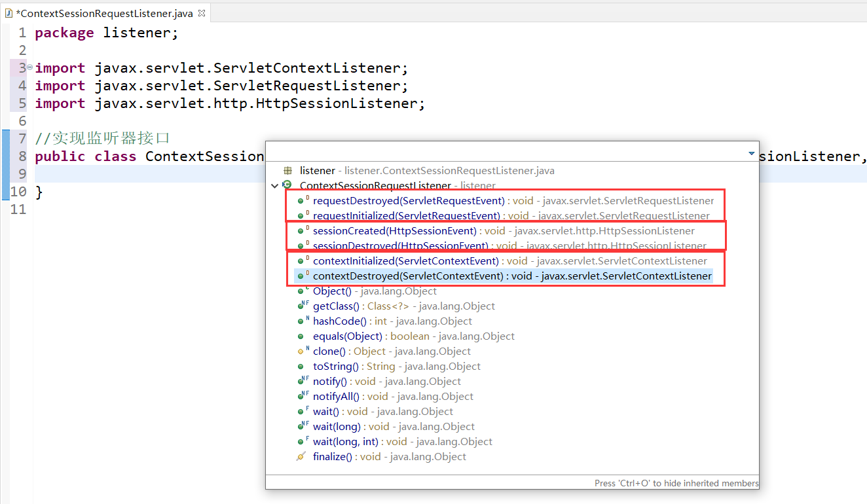Click the green method icon beside requestDestroyed
Image resolution: width=867 pixels, height=504 pixels.
301,200
